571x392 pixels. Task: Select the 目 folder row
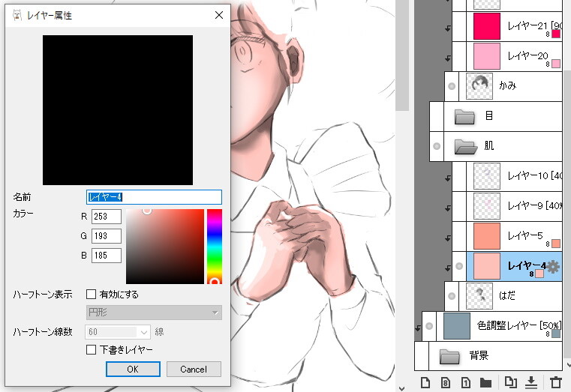(x=503, y=116)
